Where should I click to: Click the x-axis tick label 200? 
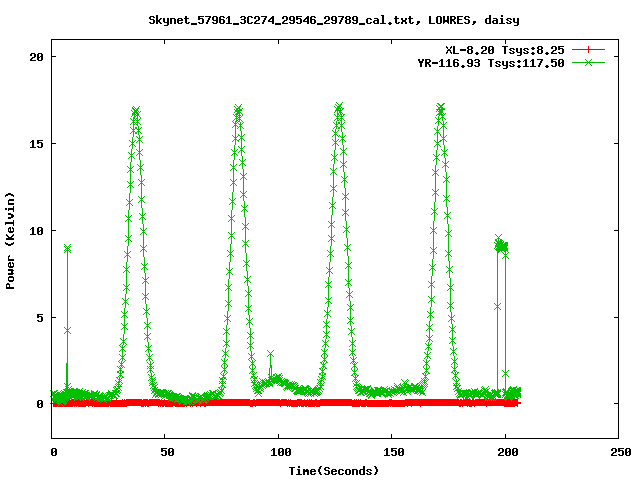pyautogui.click(x=508, y=452)
